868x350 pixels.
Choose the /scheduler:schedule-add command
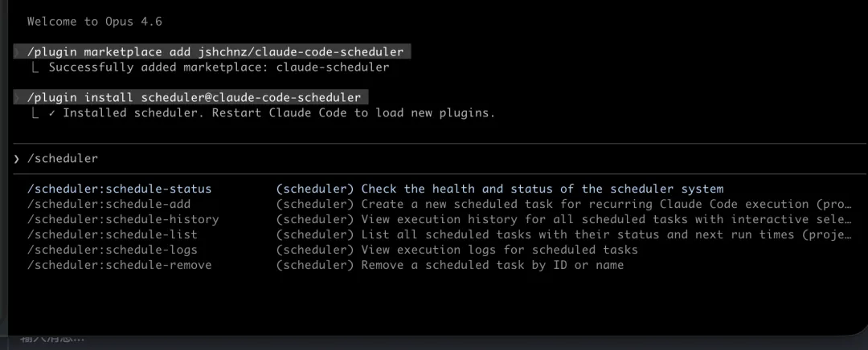(x=108, y=204)
